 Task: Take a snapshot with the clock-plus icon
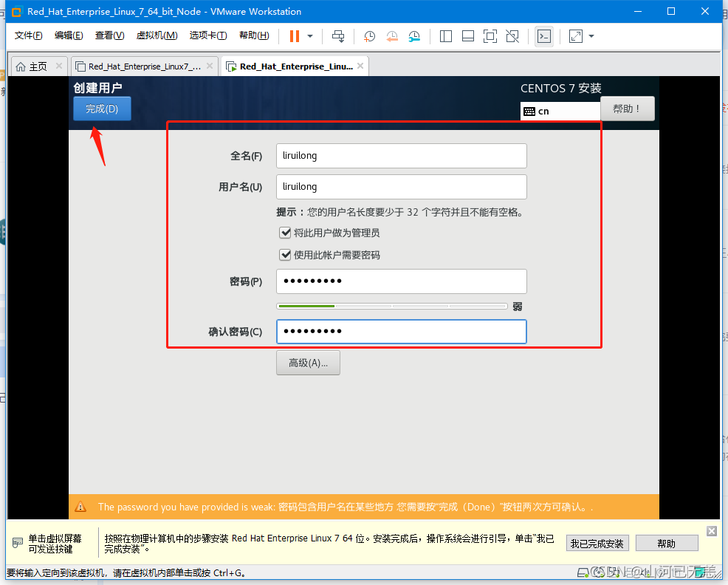point(370,36)
